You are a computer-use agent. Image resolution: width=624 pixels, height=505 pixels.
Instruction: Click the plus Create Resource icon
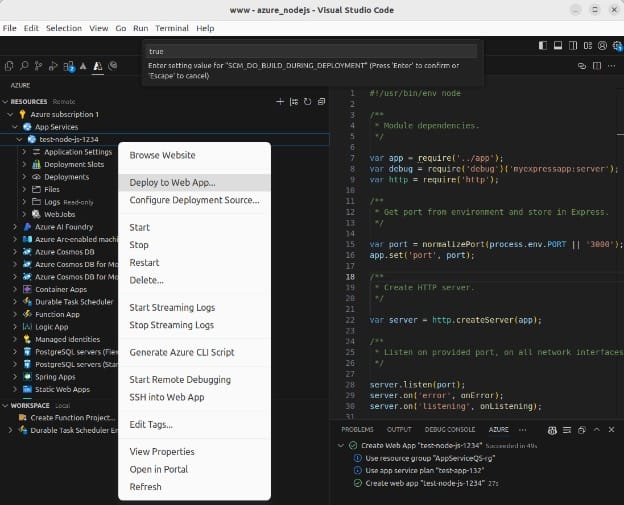[280, 102]
